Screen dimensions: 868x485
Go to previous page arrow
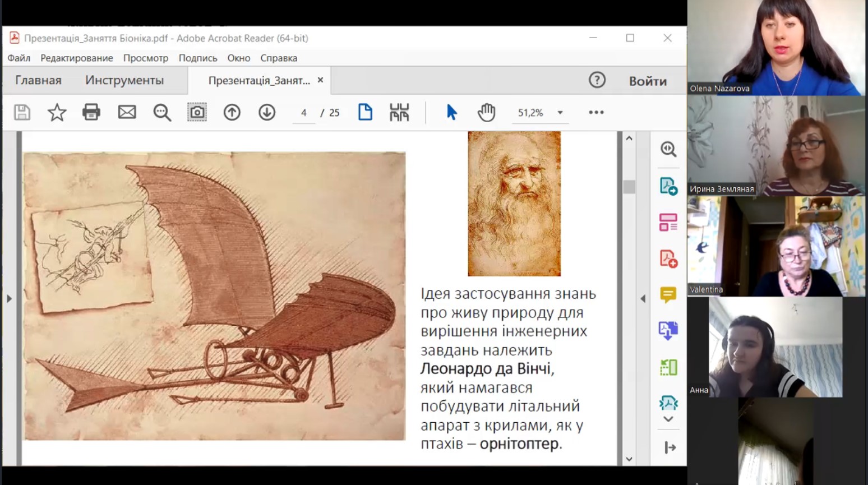click(232, 113)
